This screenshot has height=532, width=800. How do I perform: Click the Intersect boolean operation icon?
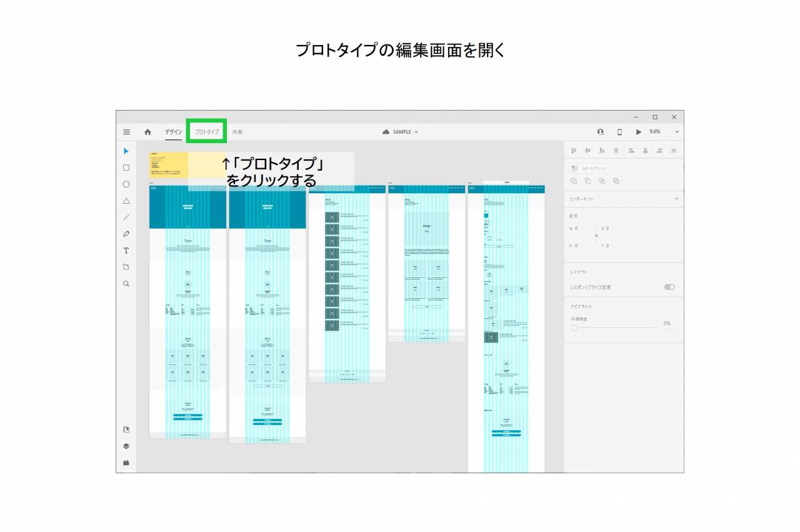[x=602, y=181]
